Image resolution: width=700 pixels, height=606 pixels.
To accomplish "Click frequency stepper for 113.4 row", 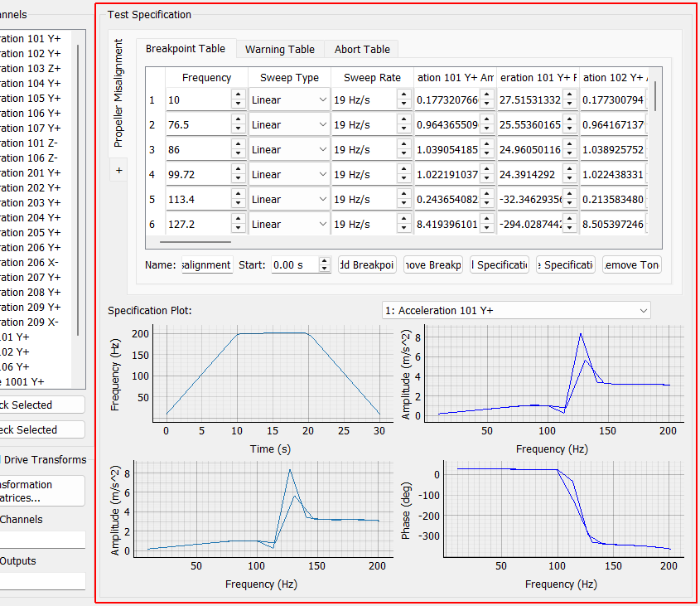I will [x=239, y=199].
